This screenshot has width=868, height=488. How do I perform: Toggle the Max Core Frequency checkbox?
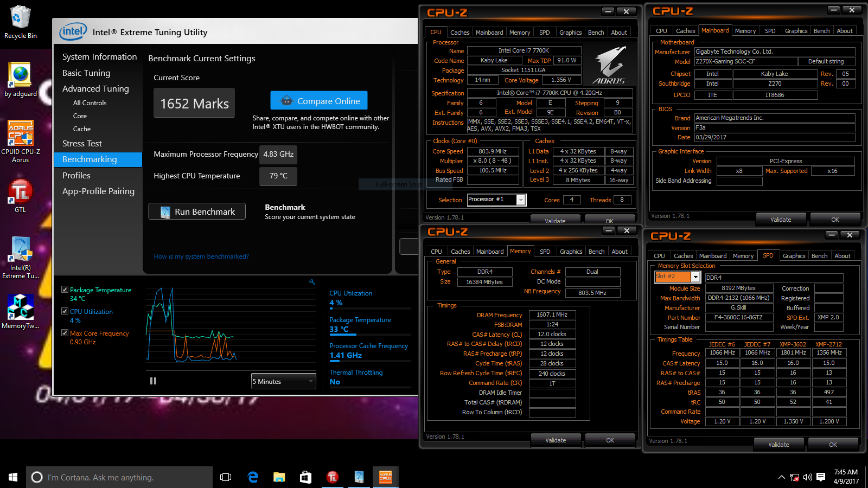click(x=65, y=333)
